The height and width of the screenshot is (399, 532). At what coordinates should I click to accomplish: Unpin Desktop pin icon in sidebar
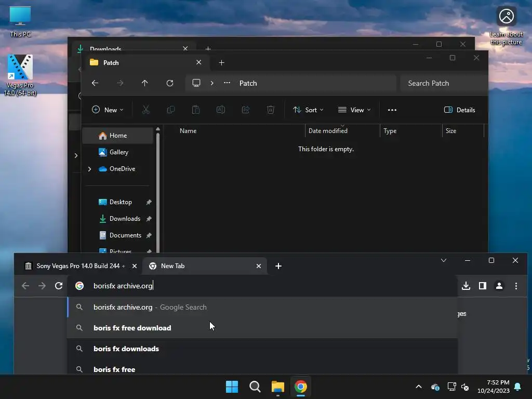(x=149, y=202)
